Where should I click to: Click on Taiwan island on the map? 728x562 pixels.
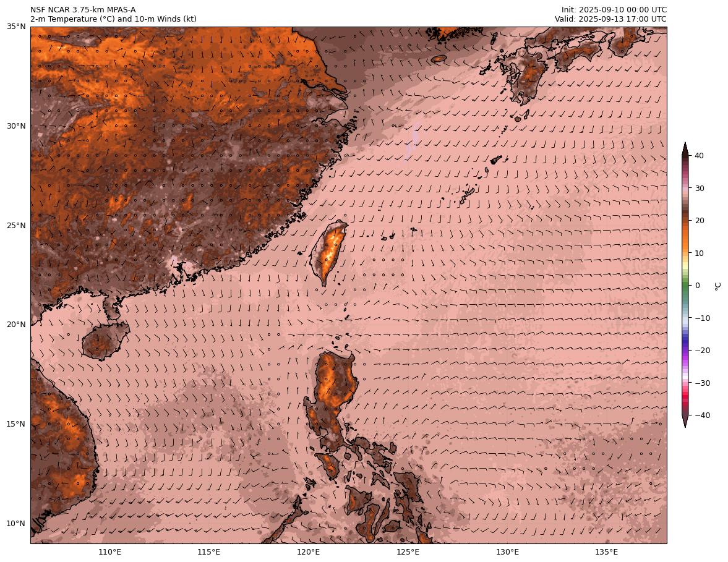(x=328, y=252)
